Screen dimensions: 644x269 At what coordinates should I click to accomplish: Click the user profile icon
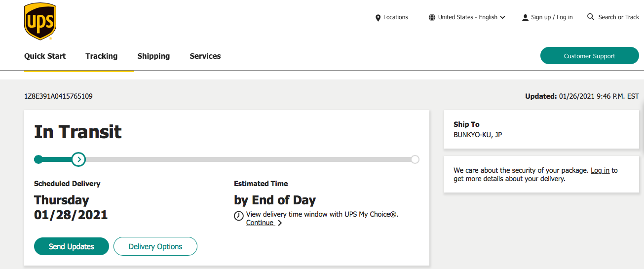[x=525, y=18]
